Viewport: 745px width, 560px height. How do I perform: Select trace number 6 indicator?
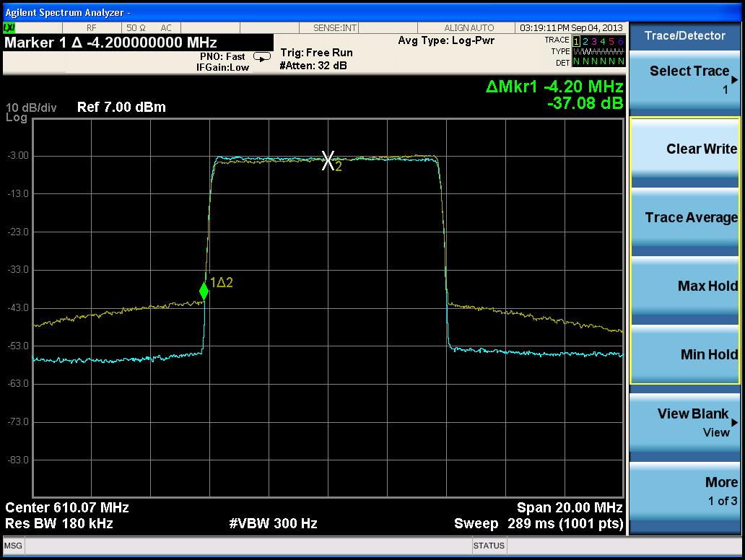point(620,41)
